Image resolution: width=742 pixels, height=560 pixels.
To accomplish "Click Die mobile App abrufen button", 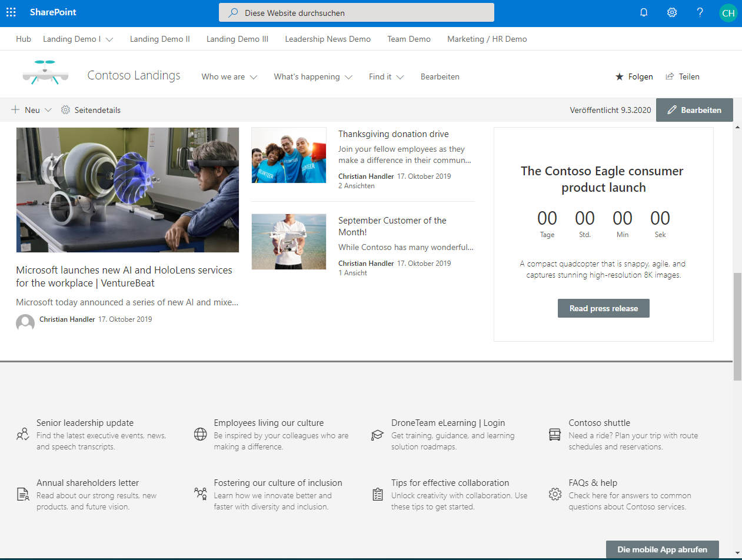I will (x=662, y=549).
